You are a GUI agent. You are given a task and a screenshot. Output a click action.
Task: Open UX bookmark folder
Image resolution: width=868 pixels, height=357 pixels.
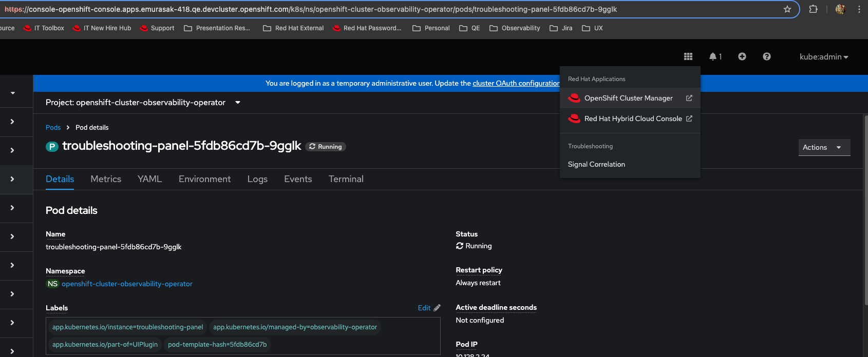click(593, 28)
